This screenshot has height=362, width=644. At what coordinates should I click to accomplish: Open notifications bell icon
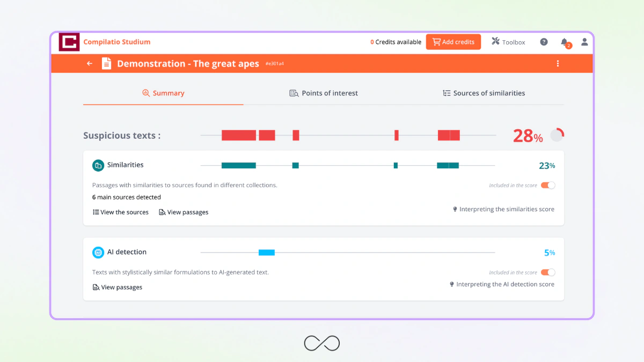(x=565, y=42)
